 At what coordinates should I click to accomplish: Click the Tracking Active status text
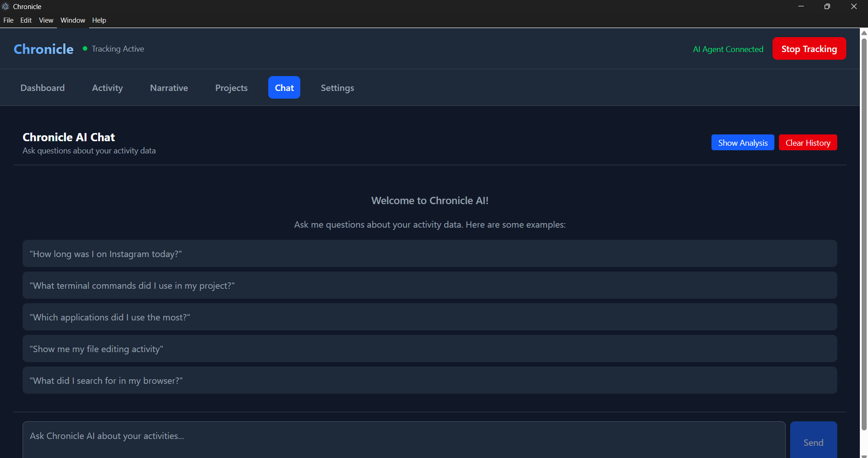[118, 49]
